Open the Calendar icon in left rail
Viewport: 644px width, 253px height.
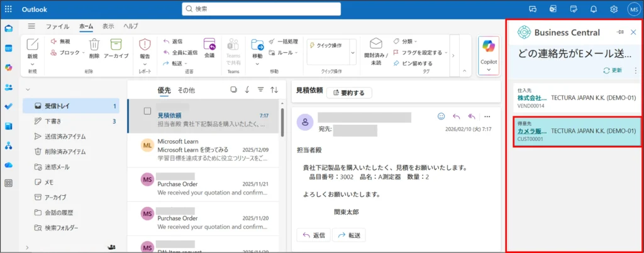coord(9,48)
